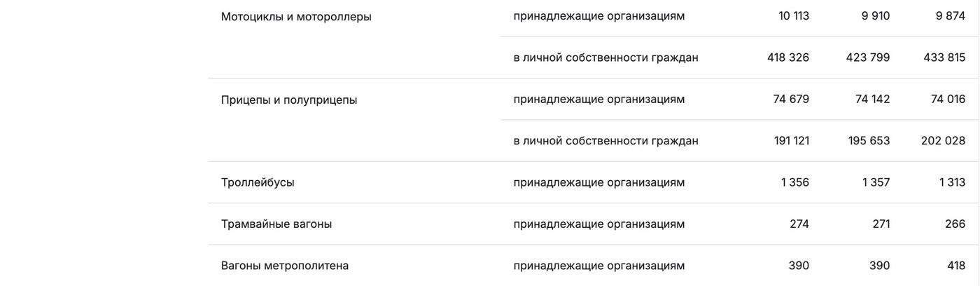Click the tram cars value 274

tap(799, 224)
